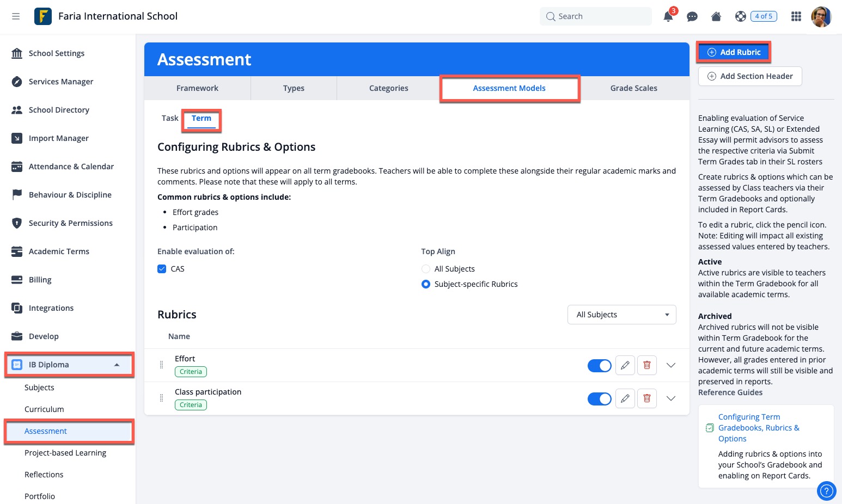Click the Integrations icon
The image size is (842, 504).
pyautogui.click(x=17, y=308)
